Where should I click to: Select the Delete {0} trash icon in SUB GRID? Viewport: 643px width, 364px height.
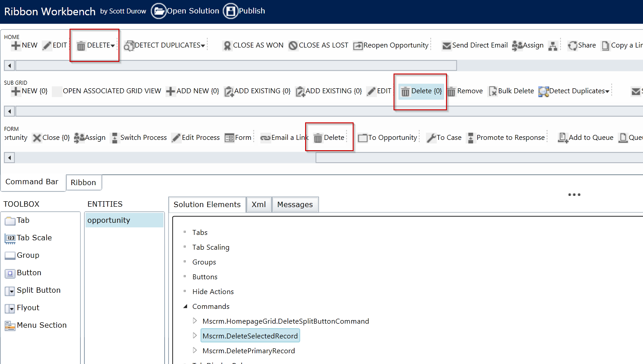point(405,91)
